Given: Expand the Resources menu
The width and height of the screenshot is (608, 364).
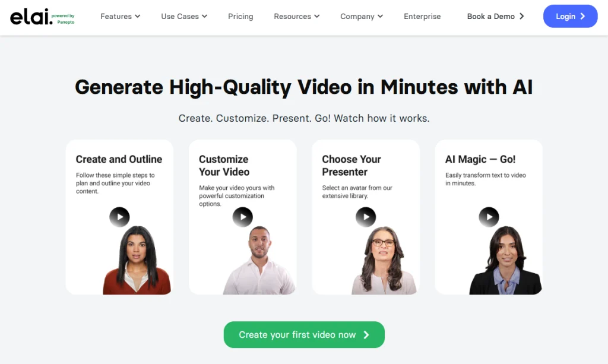Looking at the screenshot, I should 297,16.
